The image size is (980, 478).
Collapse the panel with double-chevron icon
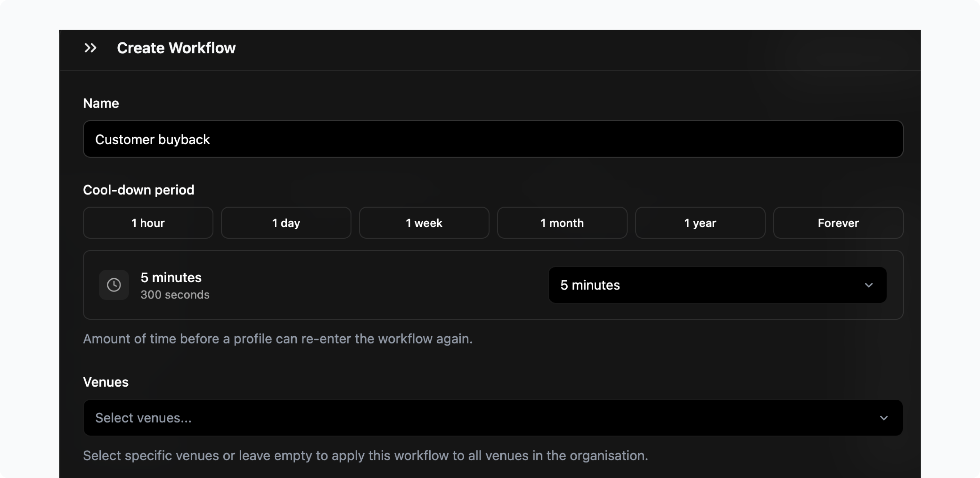[x=90, y=48]
